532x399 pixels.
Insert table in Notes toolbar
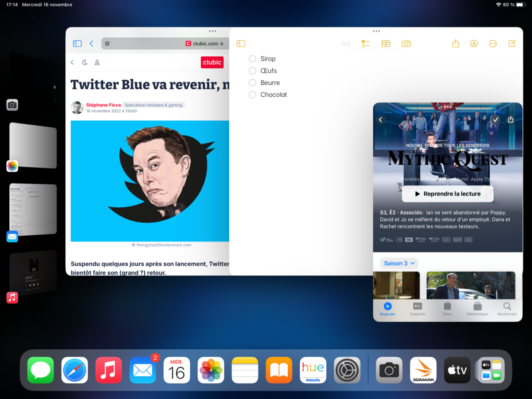[386, 43]
